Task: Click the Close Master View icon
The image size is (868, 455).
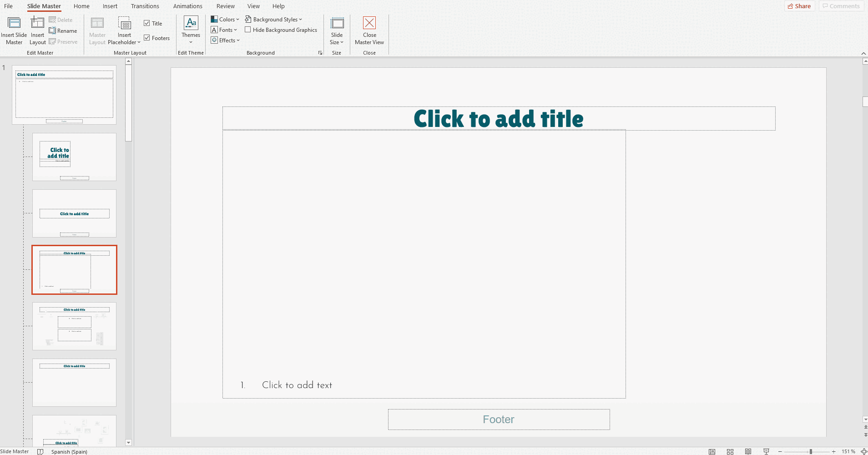Action: (x=369, y=23)
